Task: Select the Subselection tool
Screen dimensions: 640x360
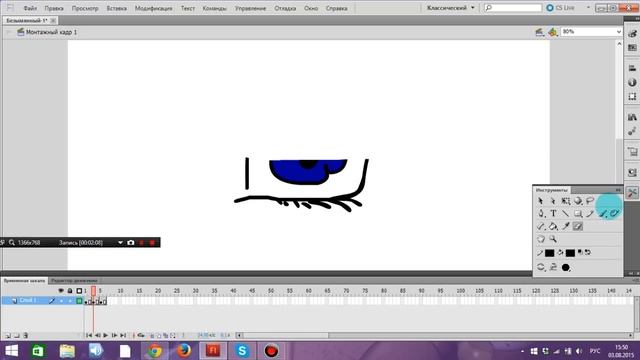Action: 553,201
